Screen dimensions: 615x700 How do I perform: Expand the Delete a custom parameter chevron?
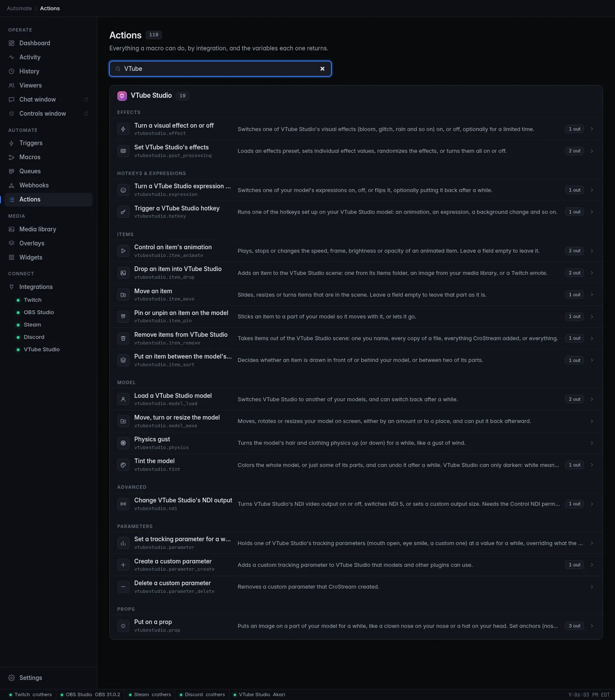coord(592,587)
